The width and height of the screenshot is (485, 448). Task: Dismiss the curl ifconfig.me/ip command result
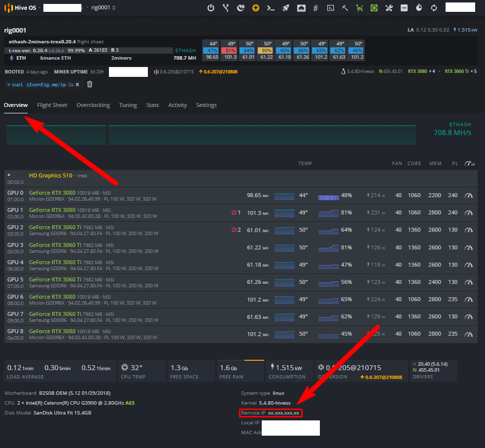77,84
